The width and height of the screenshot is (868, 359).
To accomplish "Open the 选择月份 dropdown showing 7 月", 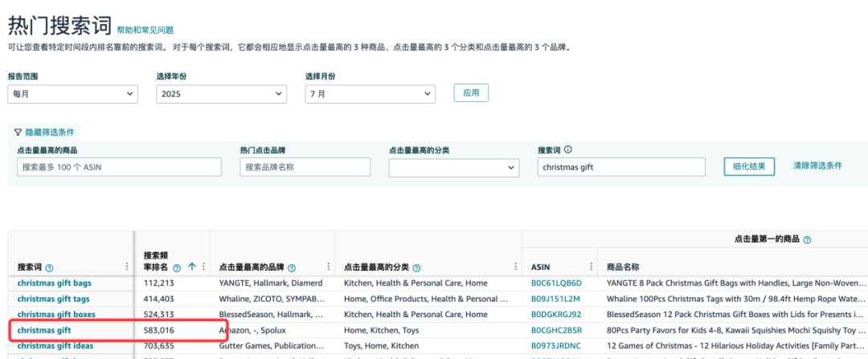I will pyautogui.click(x=371, y=94).
